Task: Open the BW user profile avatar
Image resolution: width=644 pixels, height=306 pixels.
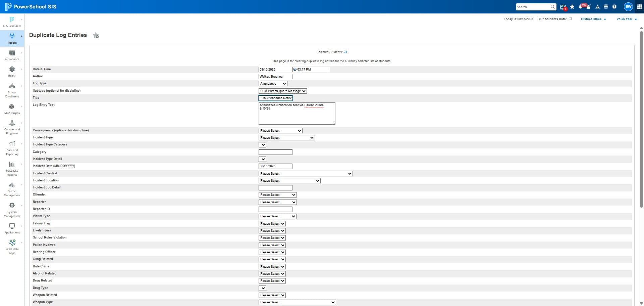Action: point(628,6)
